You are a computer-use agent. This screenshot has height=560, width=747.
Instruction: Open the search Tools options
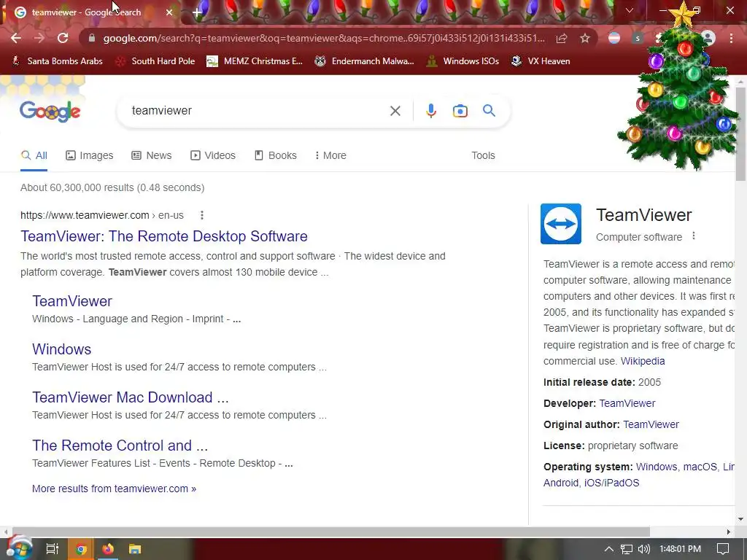click(x=483, y=155)
